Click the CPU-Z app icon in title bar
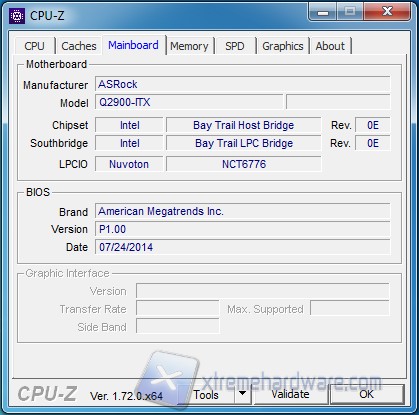This screenshot has height=415, width=419. click(17, 16)
